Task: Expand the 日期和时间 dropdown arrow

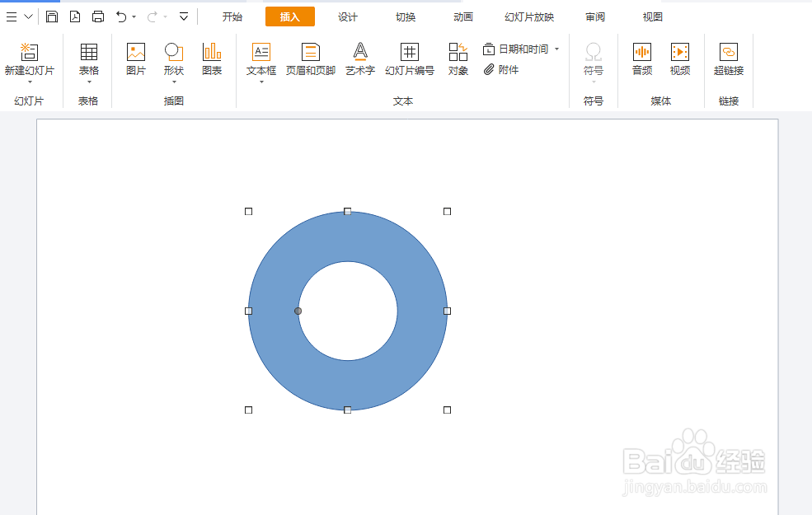Action: tap(557, 49)
